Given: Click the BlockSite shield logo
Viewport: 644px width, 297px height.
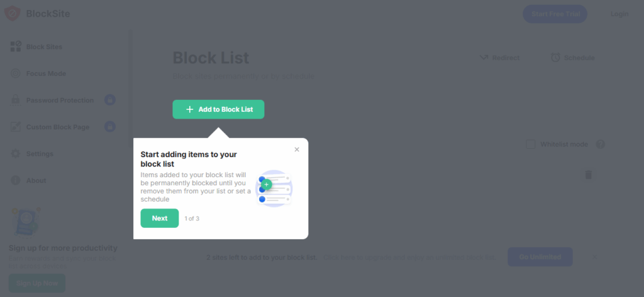Looking at the screenshot, I should [12, 13].
